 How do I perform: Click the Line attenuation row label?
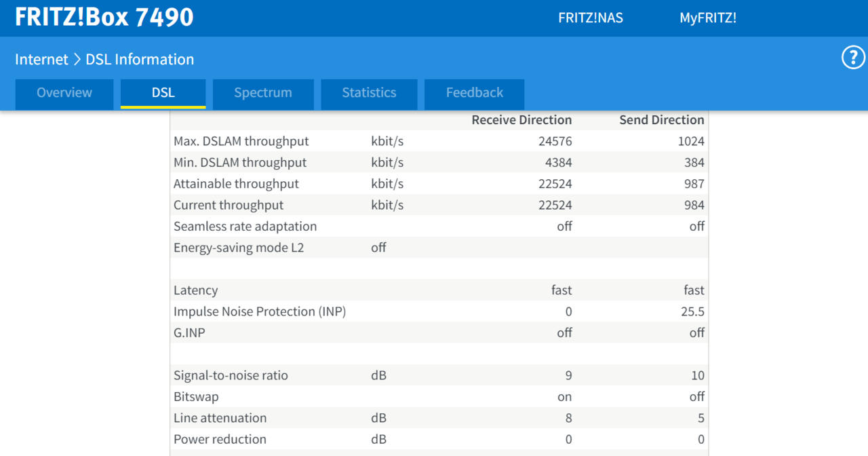[220, 418]
